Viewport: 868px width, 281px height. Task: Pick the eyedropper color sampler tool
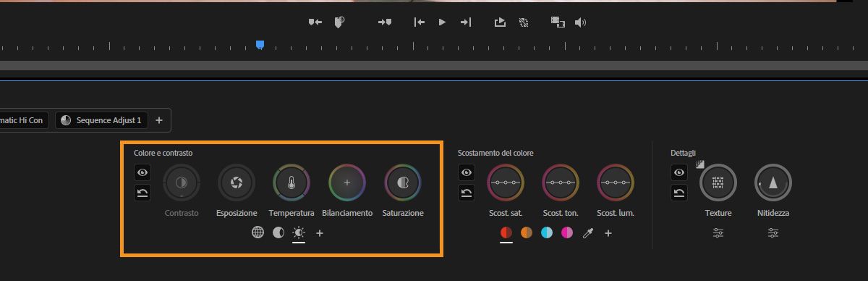587,232
